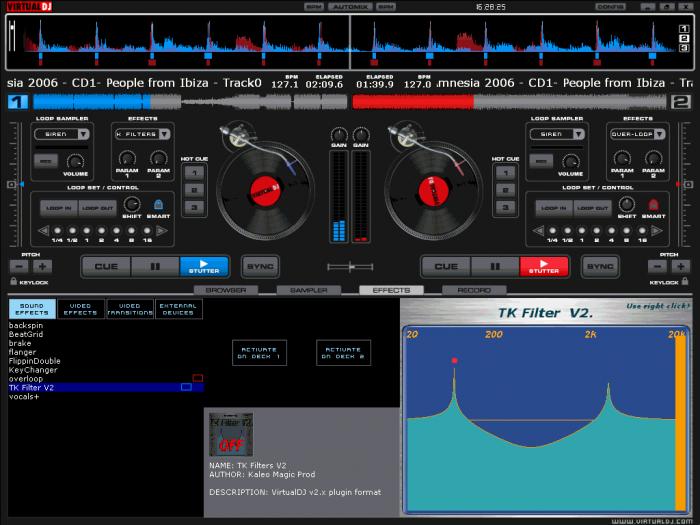Click the loop length increase arrow on deck 1
The height and width of the screenshot is (525, 700).
coord(161,230)
